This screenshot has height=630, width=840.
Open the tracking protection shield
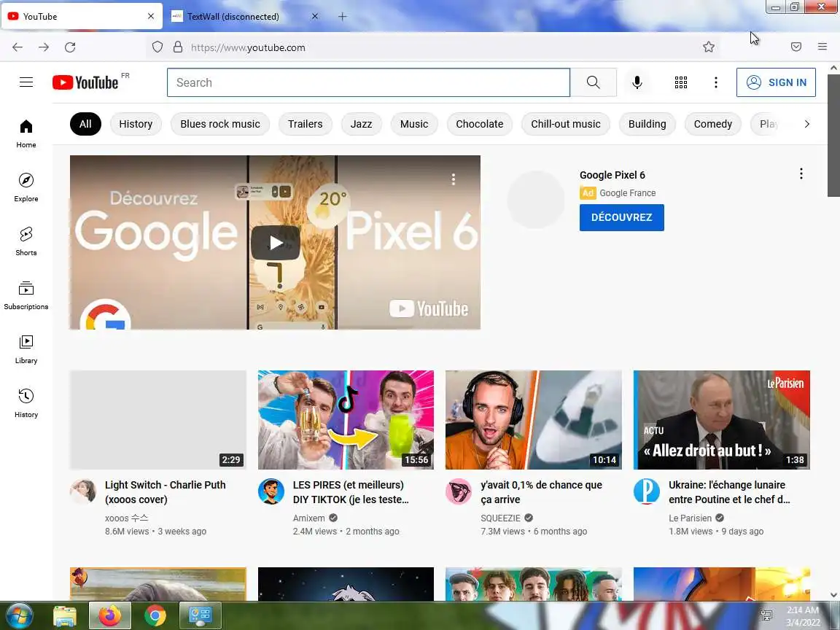coord(157,47)
